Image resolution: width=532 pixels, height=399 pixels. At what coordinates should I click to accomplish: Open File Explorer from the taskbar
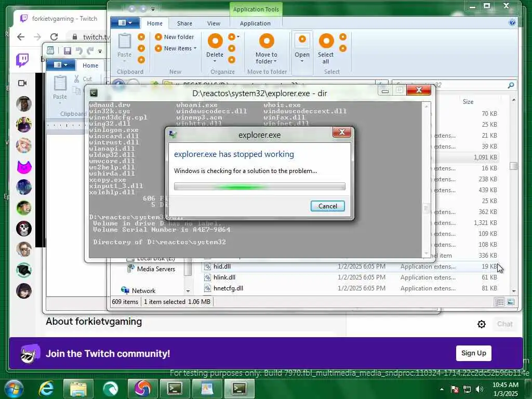pos(78,389)
